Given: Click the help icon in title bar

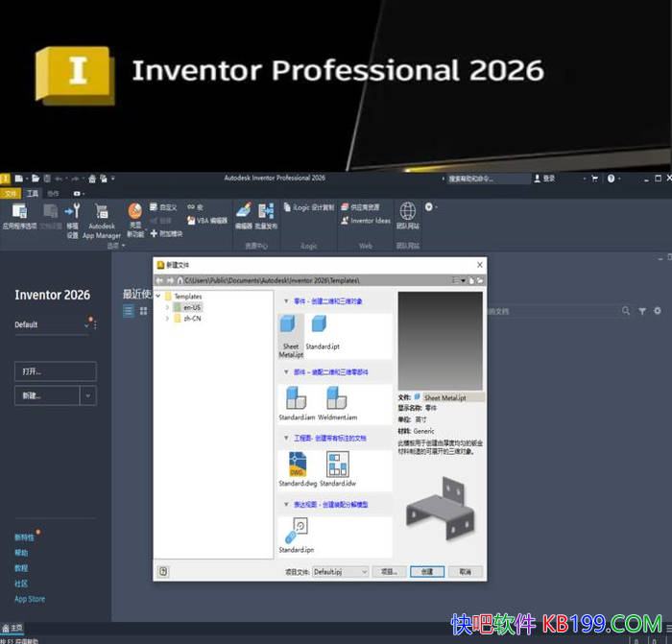Looking at the screenshot, I should point(611,179).
